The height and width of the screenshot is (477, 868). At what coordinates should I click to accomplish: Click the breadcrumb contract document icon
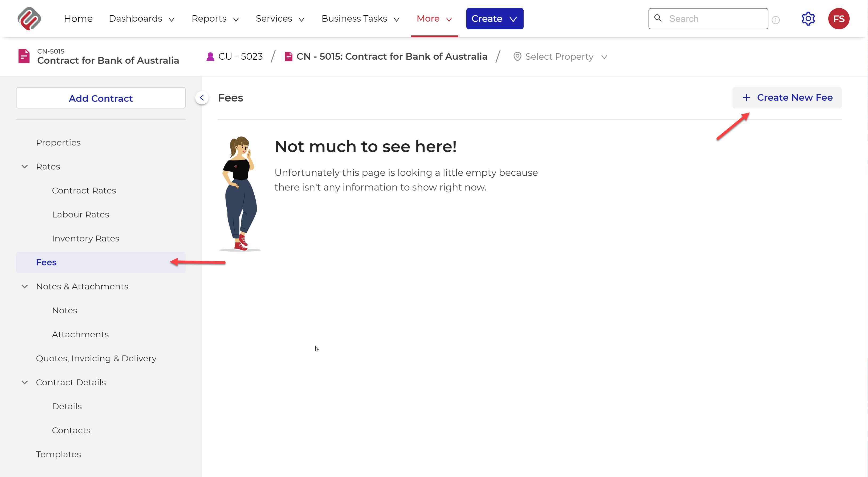click(288, 56)
